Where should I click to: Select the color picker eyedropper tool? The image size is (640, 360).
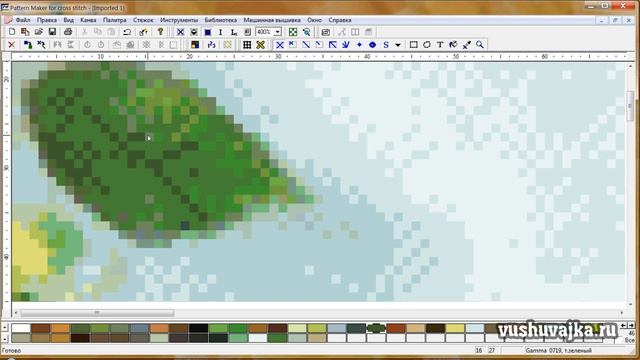point(467,45)
